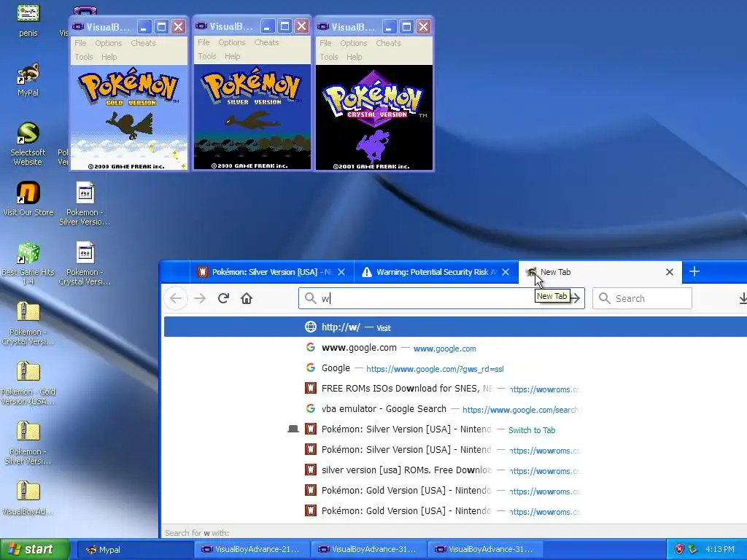Viewport: 747px width, 560px height.
Task: Choose the Google gws_rd=ssl suggestion
Action: point(455,368)
